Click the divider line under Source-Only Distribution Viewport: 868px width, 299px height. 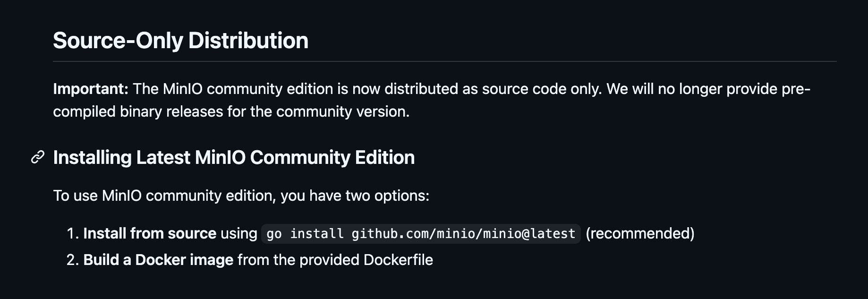(x=444, y=61)
